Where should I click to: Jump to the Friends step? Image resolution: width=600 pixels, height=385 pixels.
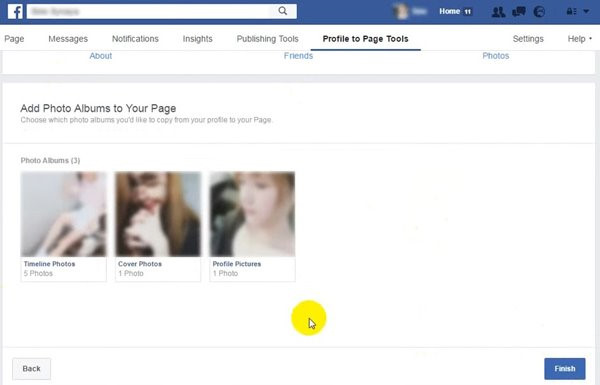click(x=298, y=56)
